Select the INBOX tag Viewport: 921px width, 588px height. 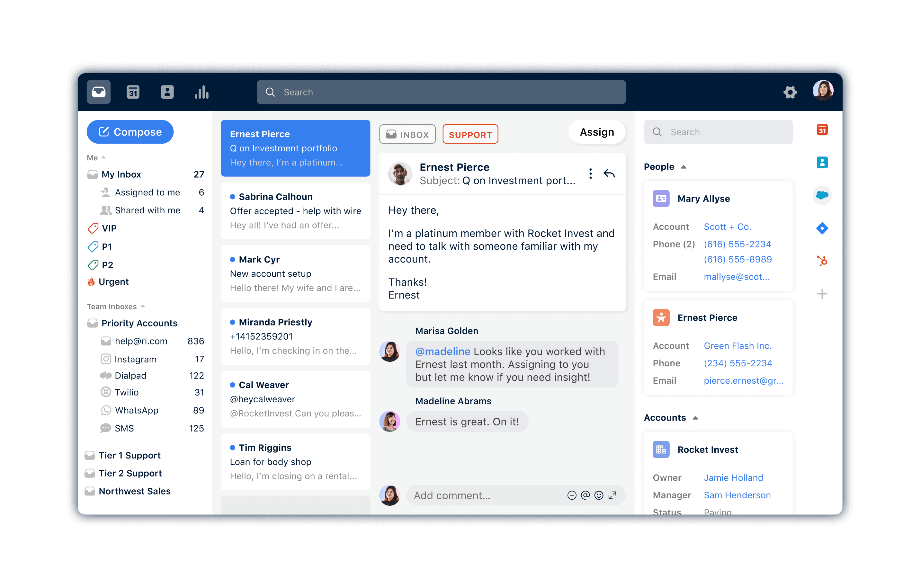[407, 135]
